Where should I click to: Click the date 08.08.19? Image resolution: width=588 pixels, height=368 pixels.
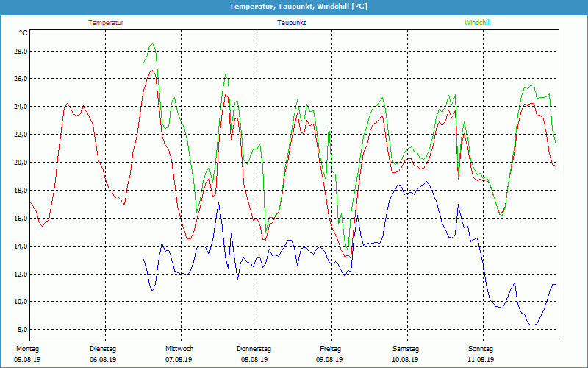254,360
